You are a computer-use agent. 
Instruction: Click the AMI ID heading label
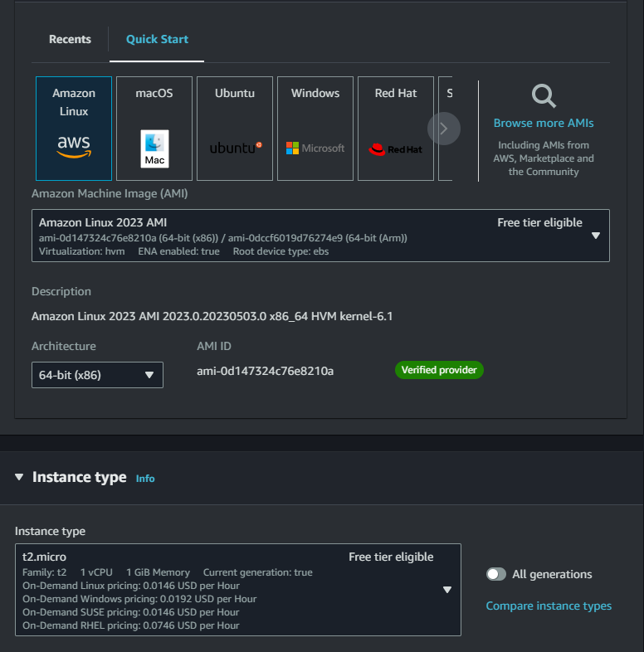click(214, 347)
